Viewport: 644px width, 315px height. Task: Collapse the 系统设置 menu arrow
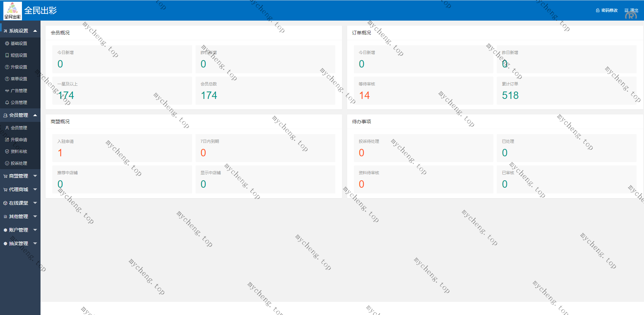point(35,31)
